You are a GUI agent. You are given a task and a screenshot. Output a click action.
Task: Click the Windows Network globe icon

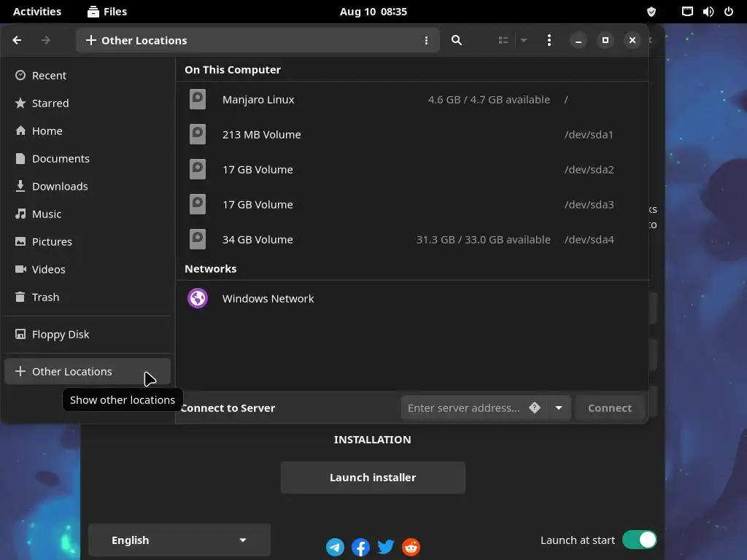pyautogui.click(x=198, y=298)
